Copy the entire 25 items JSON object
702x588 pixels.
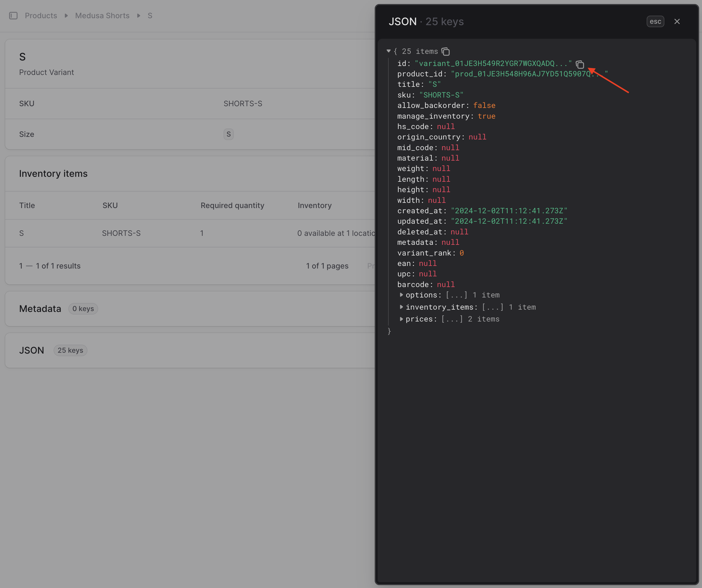point(446,52)
